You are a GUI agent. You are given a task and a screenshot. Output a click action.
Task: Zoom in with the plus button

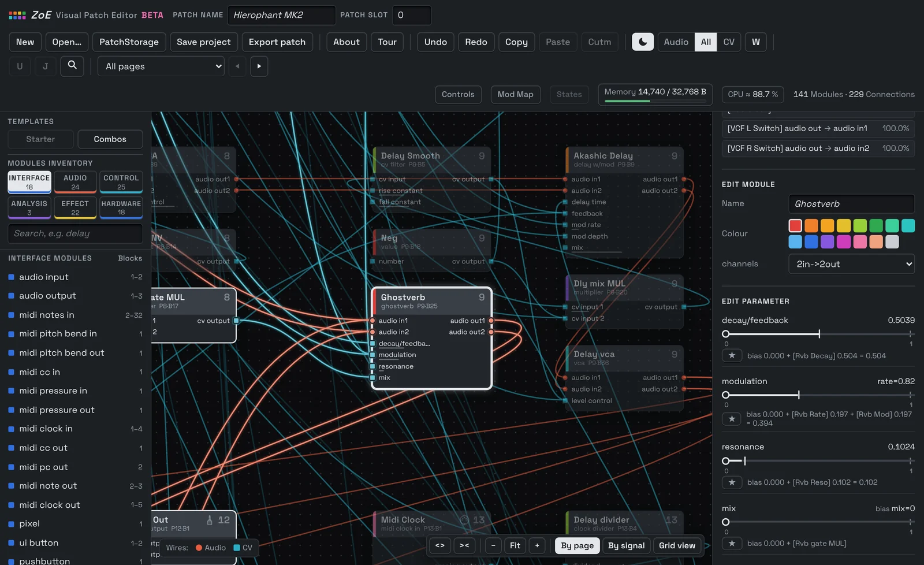point(537,545)
